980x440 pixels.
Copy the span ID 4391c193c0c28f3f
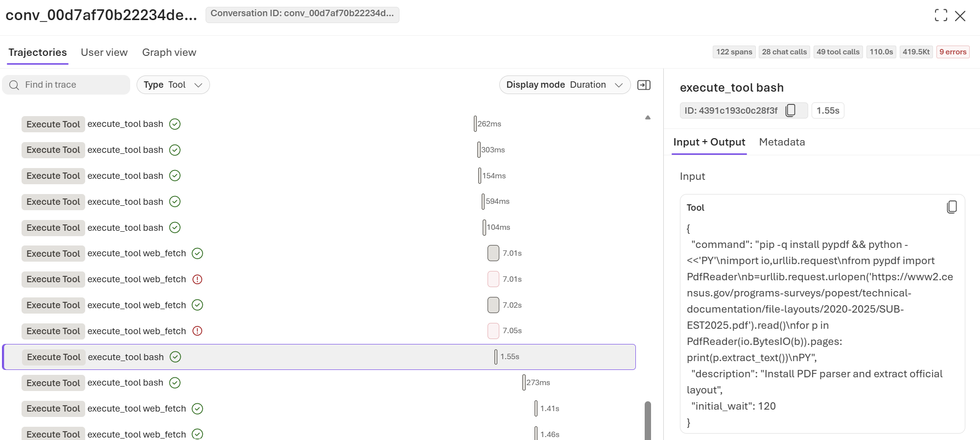(790, 111)
